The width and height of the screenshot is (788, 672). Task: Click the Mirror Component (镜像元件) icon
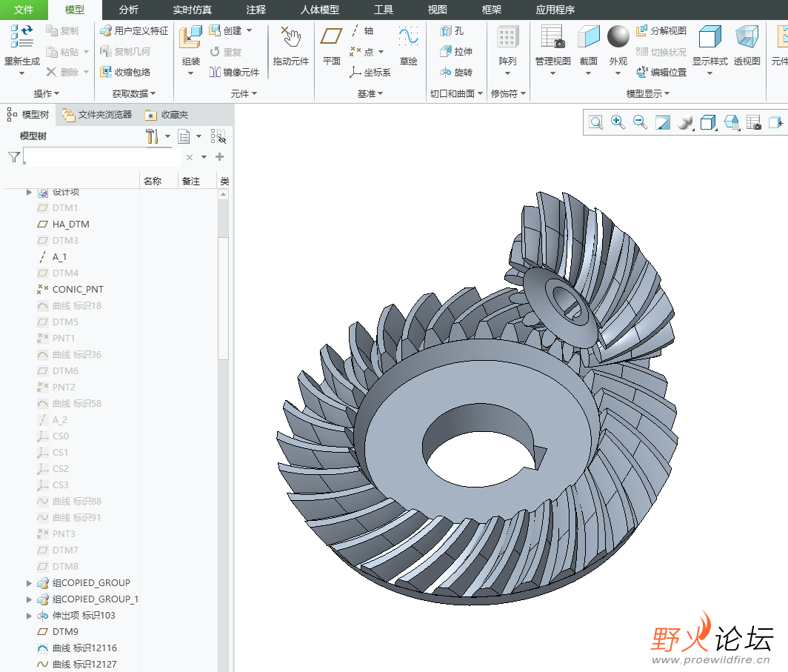[x=235, y=73]
